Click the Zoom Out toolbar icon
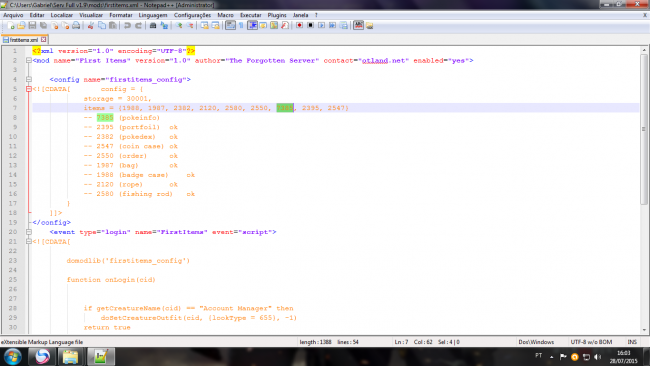 click(x=190, y=26)
